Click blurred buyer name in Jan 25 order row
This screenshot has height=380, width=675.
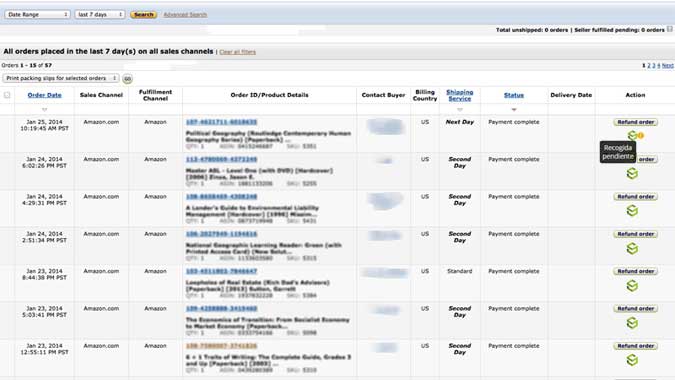(x=385, y=127)
